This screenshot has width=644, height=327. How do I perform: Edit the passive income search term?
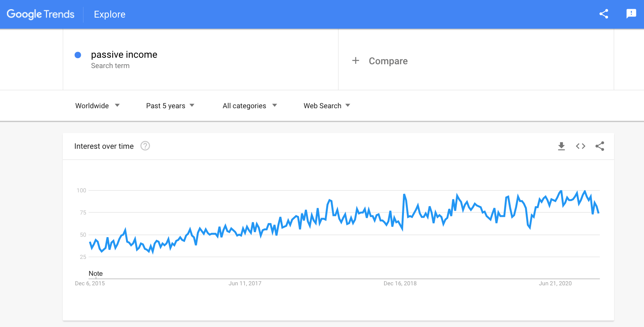pyautogui.click(x=124, y=55)
